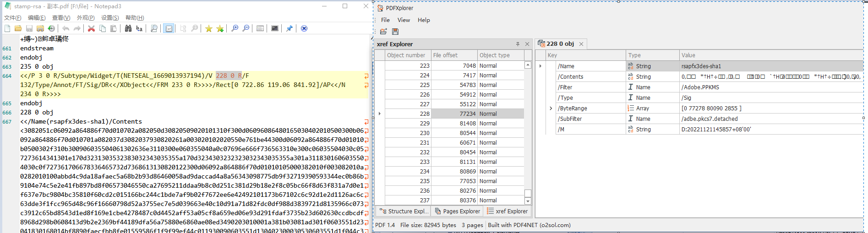Open the 编辑(E) menu in Notepad3

37,18
